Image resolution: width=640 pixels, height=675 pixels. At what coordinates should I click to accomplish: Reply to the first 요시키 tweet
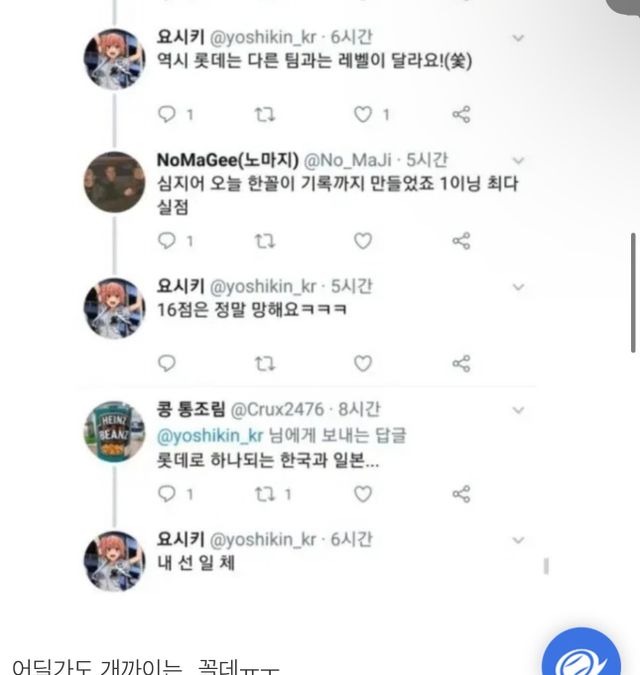click(x=167, y=114)
